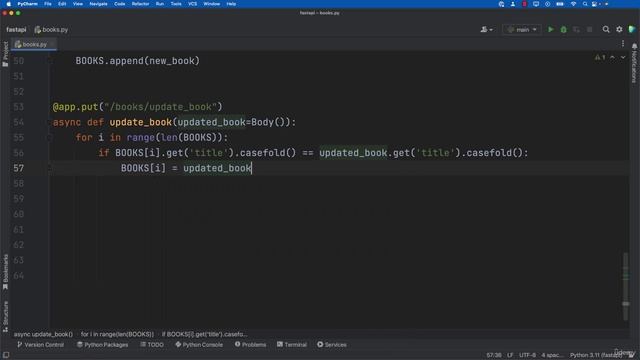Open the Code With Me user icon
640x360 pixels.
486,29
